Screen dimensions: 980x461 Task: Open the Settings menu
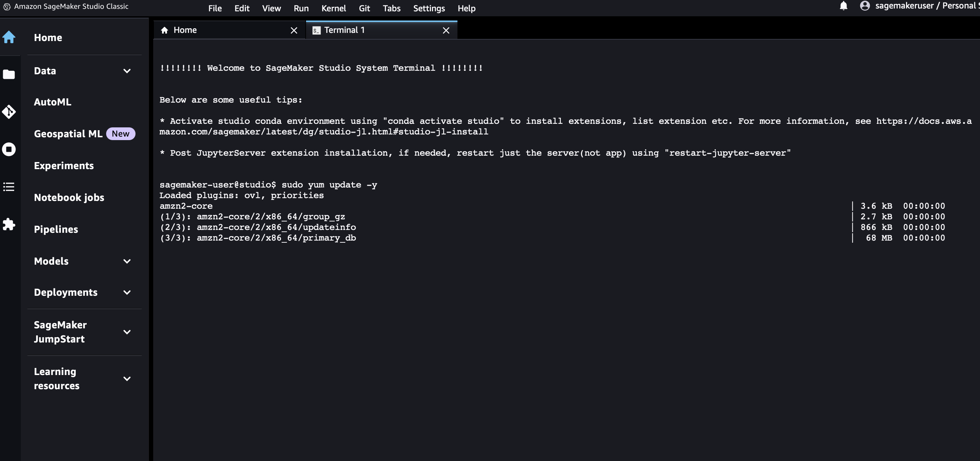(x=429, y=8)
